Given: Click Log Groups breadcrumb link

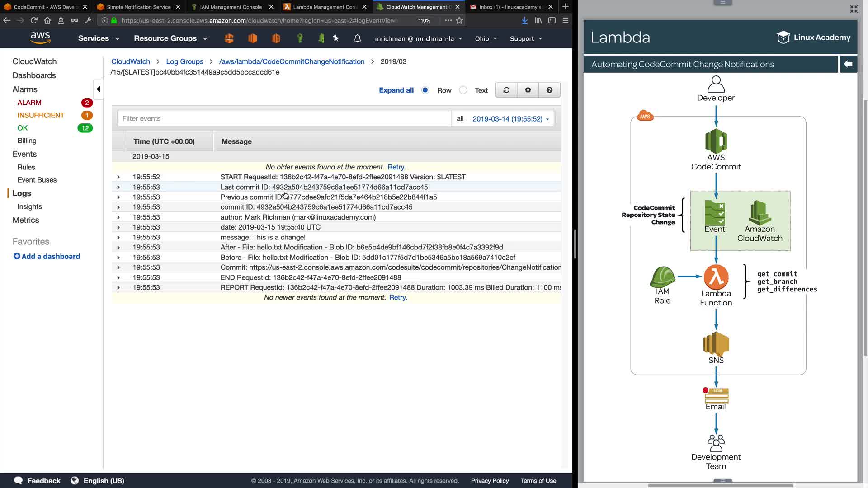Looking at the screenshot, I should point(184,61).
